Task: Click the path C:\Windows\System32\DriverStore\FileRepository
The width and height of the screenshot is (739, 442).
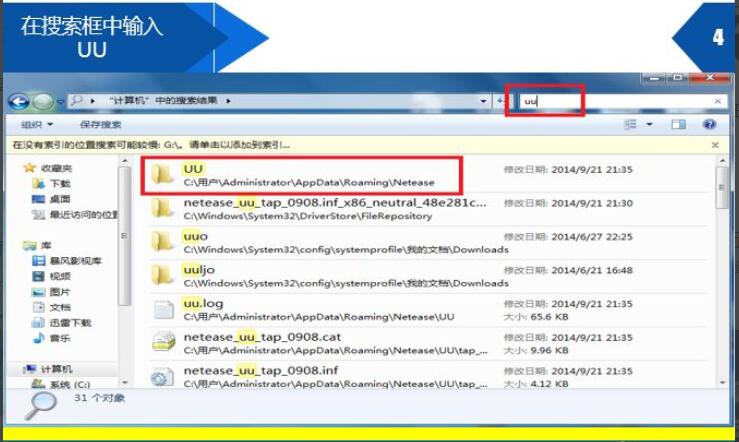Action: pos(308,216)
